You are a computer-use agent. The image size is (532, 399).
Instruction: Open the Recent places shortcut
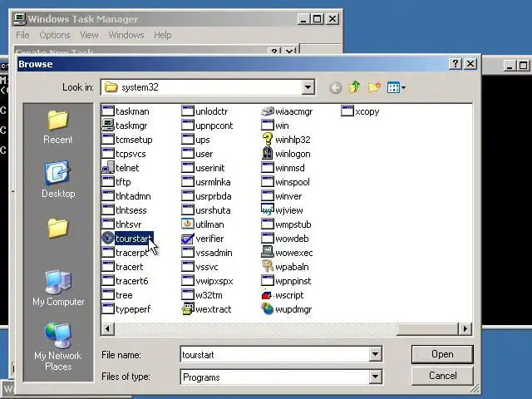coord(58,127)
